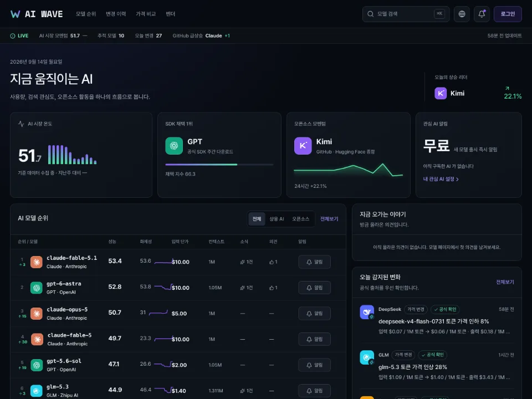
Task: Sort by 화제성 column header
Action: click(146, 242)
